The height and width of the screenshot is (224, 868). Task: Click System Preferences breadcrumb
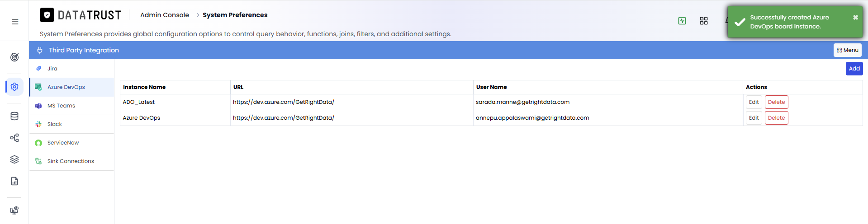tap(235, 15)
